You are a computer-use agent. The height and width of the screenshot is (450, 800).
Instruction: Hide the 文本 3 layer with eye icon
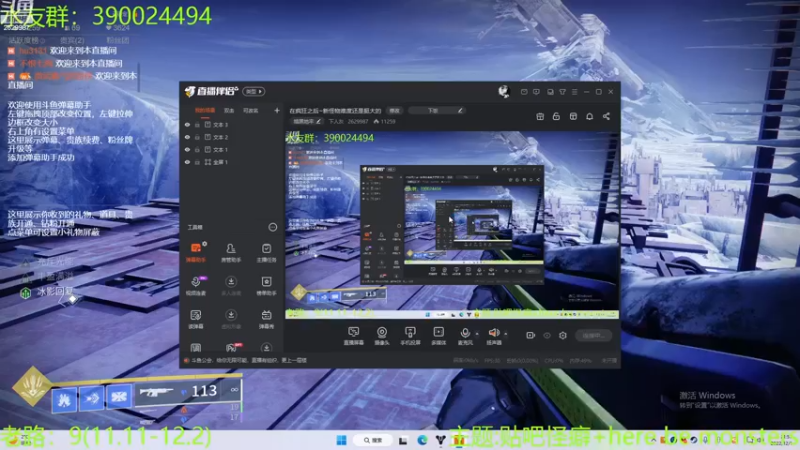click(x=187, y=125)
